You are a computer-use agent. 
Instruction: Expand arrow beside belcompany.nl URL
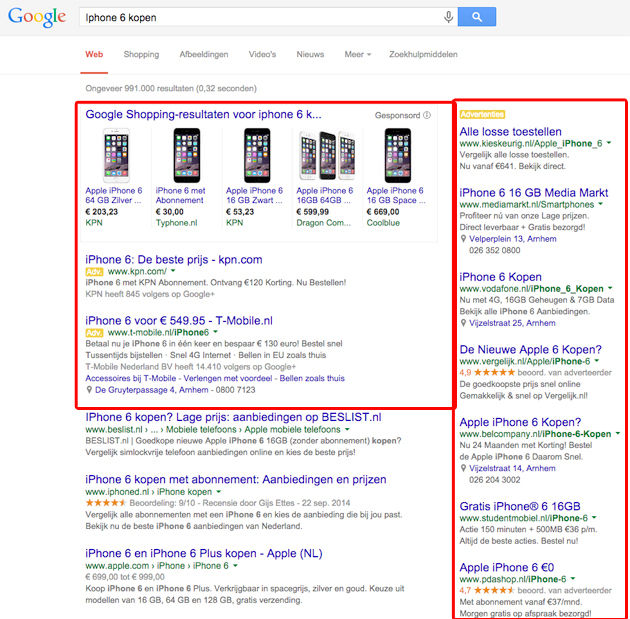click(618, 434)
